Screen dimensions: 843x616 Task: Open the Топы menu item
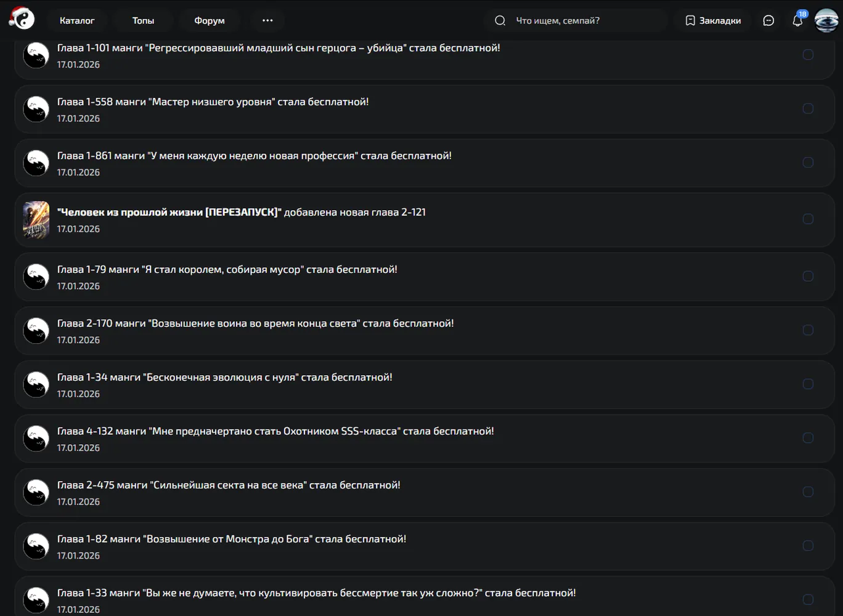143,20
